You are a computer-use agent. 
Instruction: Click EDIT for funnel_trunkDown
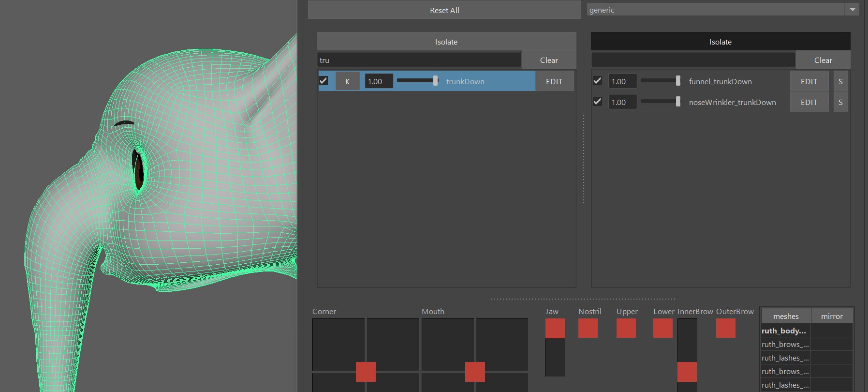click(x=809, y=81)
